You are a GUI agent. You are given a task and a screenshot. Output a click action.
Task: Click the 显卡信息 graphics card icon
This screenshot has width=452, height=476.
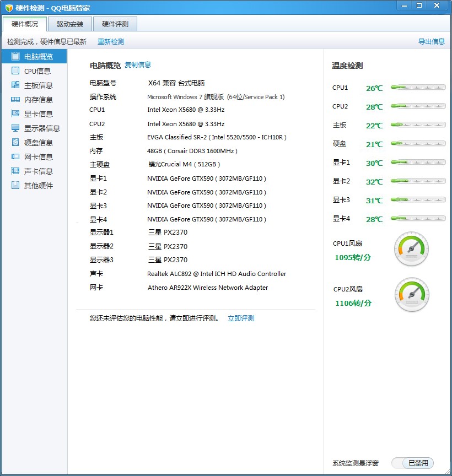click(x=15, y=113)
